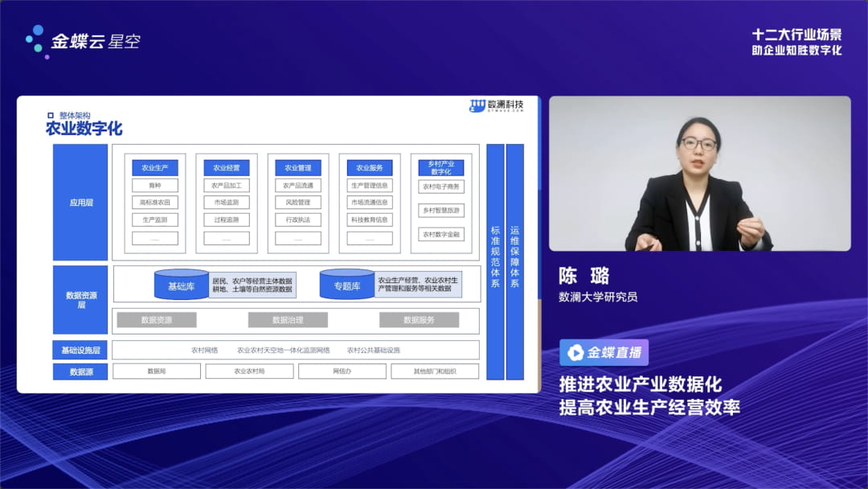Click the 农村电子商务 box
868x489 pixels.
[441, 187]
